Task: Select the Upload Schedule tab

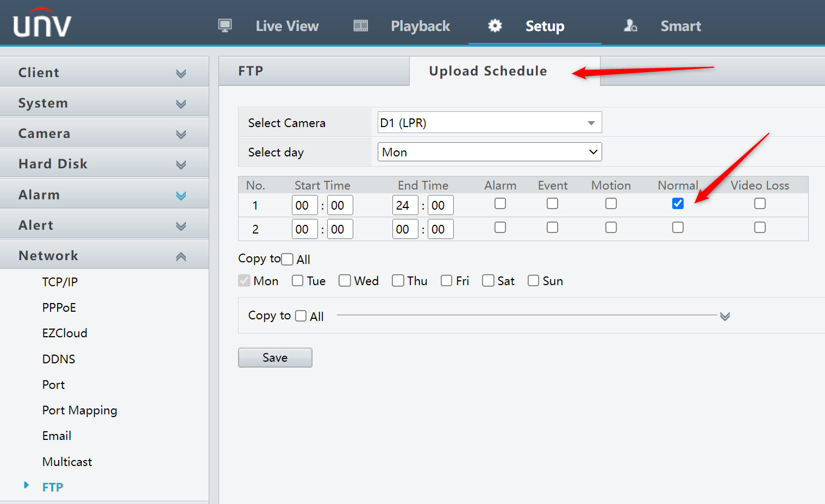Action: 487,71
